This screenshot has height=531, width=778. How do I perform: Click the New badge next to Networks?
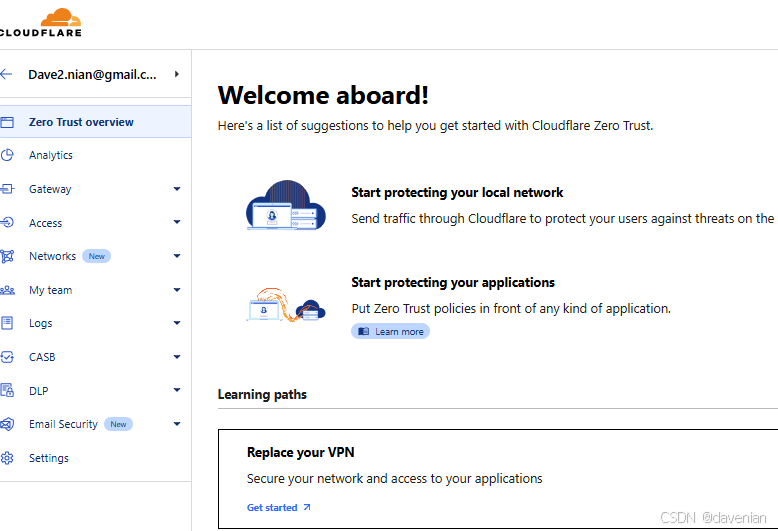(96, 256)
